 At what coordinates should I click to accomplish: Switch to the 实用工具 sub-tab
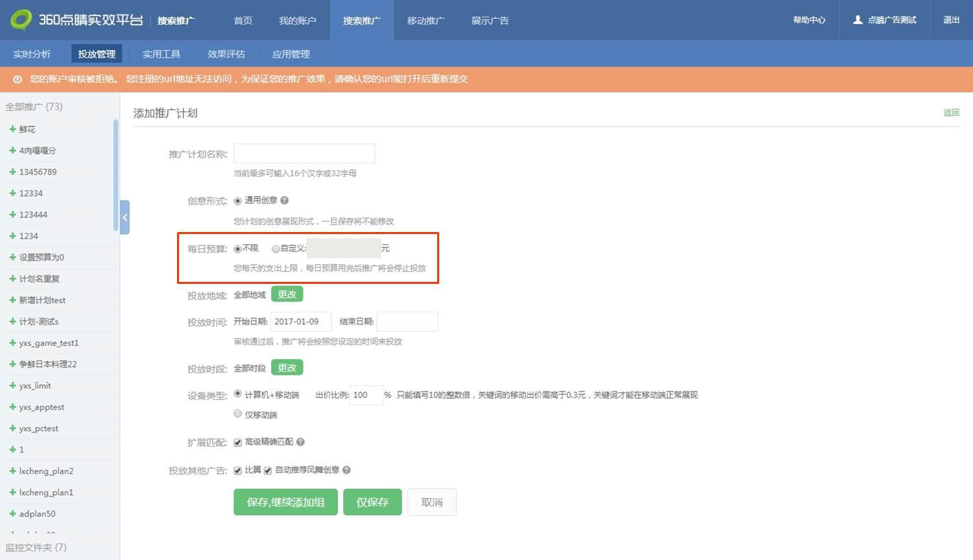click(x=162, y=54)
